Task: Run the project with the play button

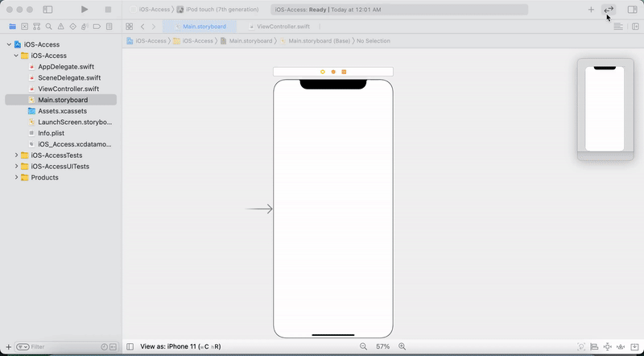Action: tap(85, 10)
